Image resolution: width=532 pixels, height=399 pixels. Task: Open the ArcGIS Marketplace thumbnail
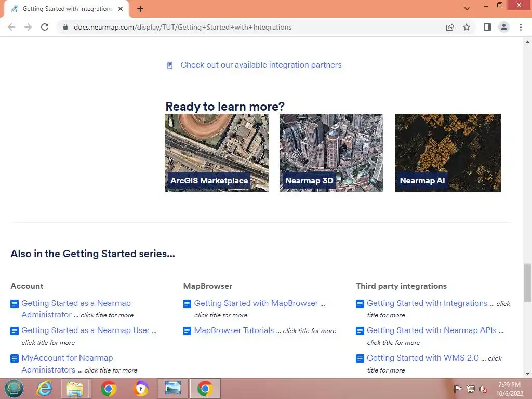[x=217, y=153]
